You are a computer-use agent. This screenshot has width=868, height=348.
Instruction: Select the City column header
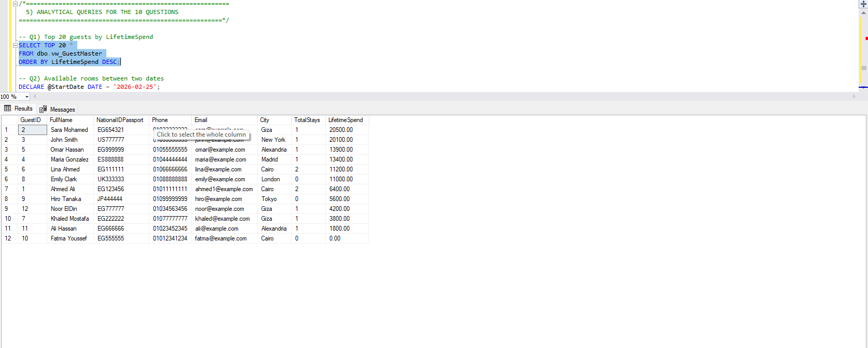pyautogui.click(x=274, y=120)
